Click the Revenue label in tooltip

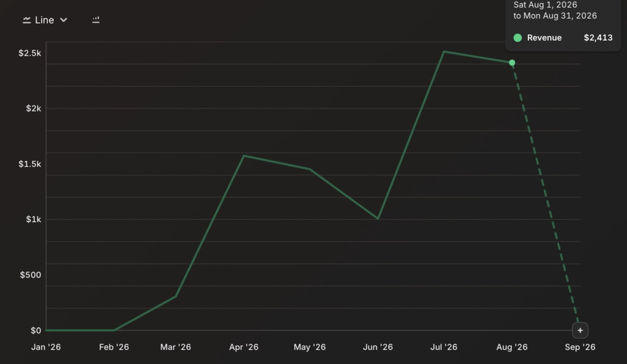click(x=544, y=38)
